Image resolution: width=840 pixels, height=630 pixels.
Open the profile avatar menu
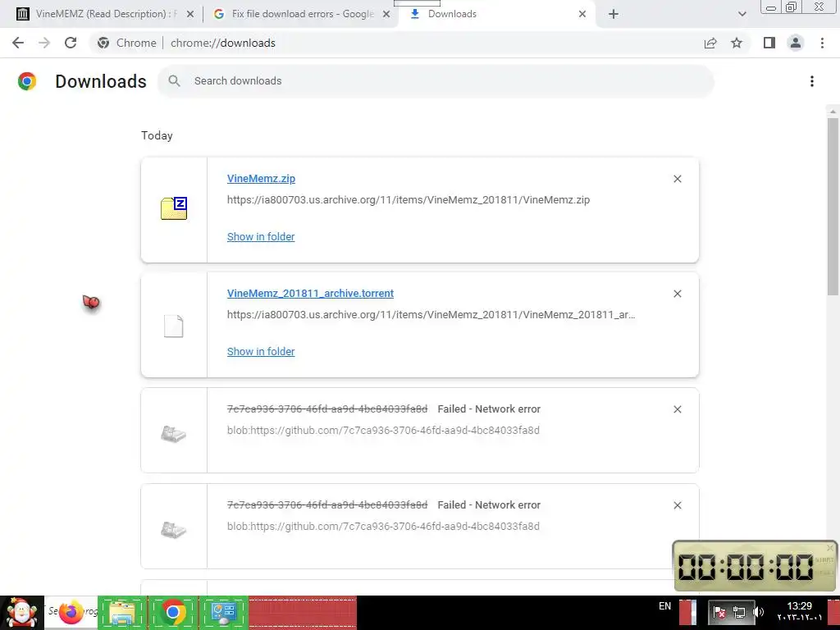tap(796, 43)
